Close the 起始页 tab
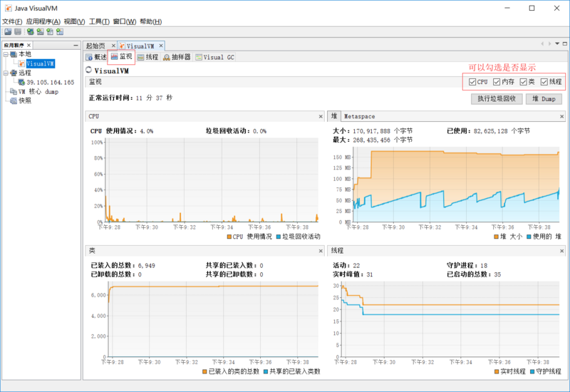 click(113, 46)
